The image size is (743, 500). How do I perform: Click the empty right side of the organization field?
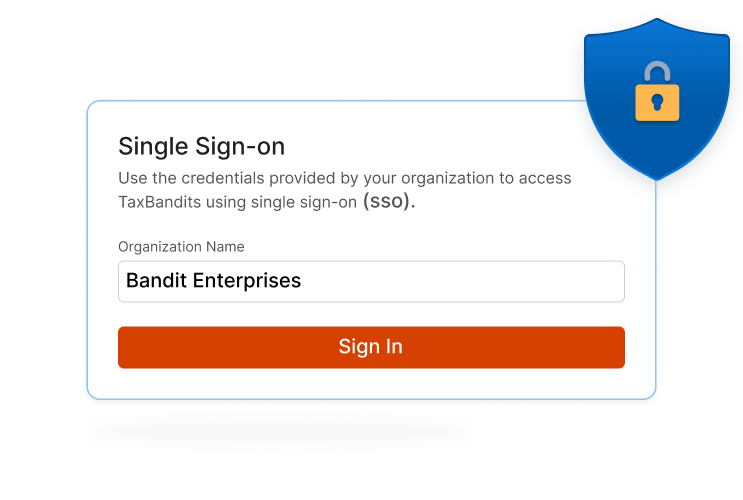click(x=500, y=281)
